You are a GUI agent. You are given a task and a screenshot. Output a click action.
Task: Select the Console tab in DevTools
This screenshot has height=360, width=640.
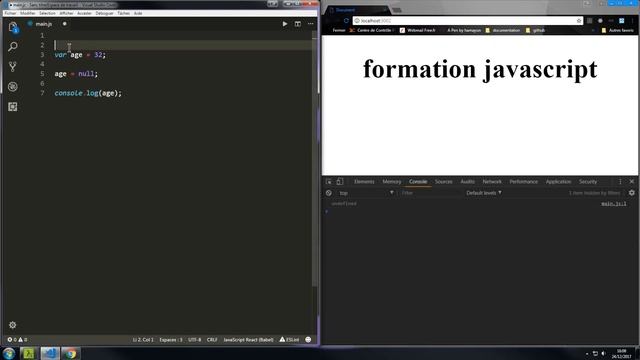[418, 182]
